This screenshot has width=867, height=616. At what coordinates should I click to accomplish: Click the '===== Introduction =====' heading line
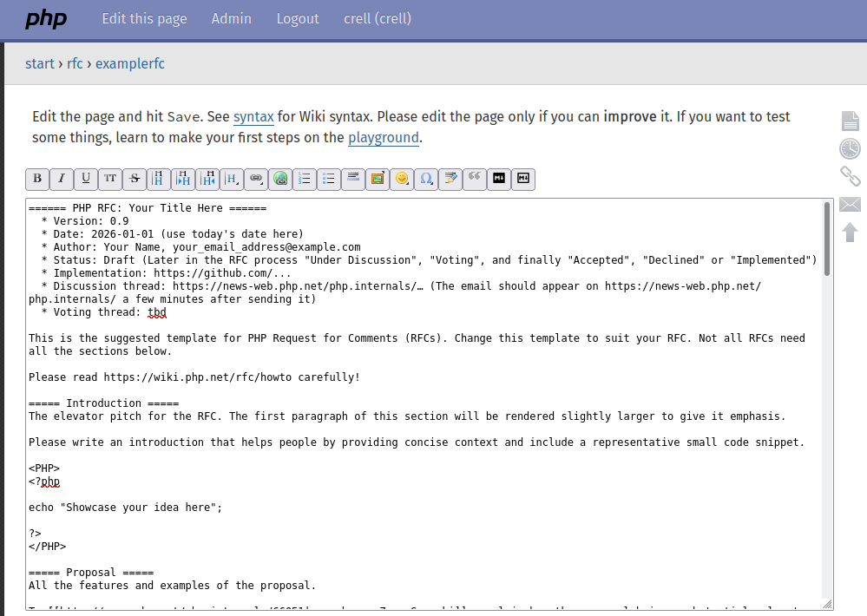pyautogui.click(x=103, y=403)
